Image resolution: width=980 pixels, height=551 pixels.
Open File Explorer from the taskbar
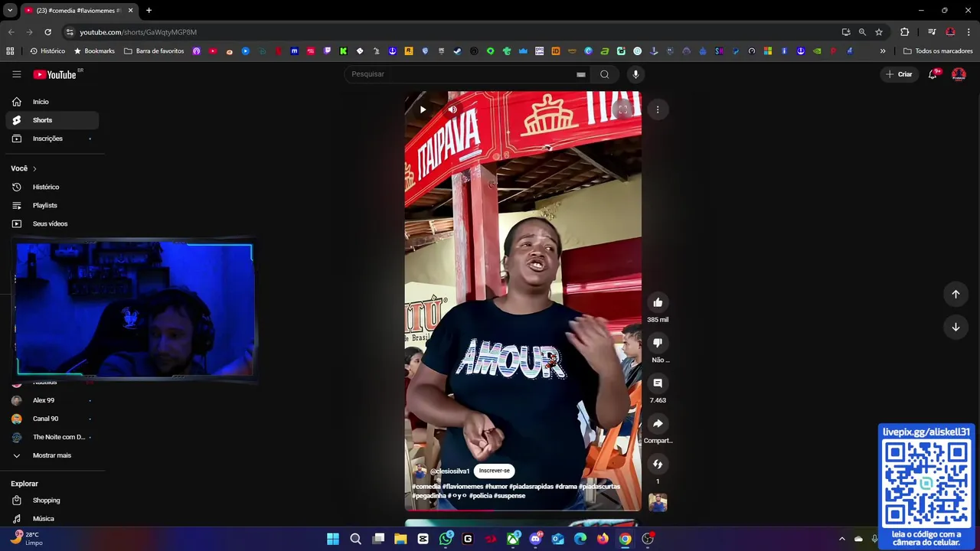(x=400, y=539)
